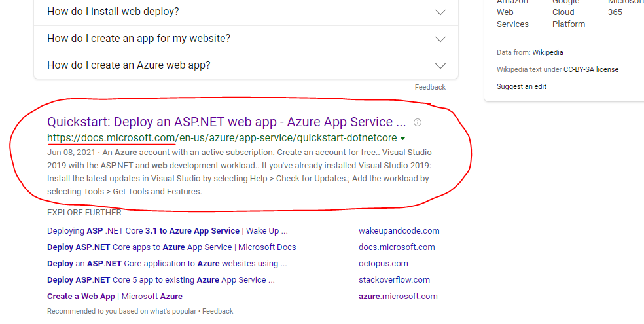Click Feedback next to "Recommended to you" text
This screenshot has height=324, width=644.
pyautogui.click(x=218, y=311)
